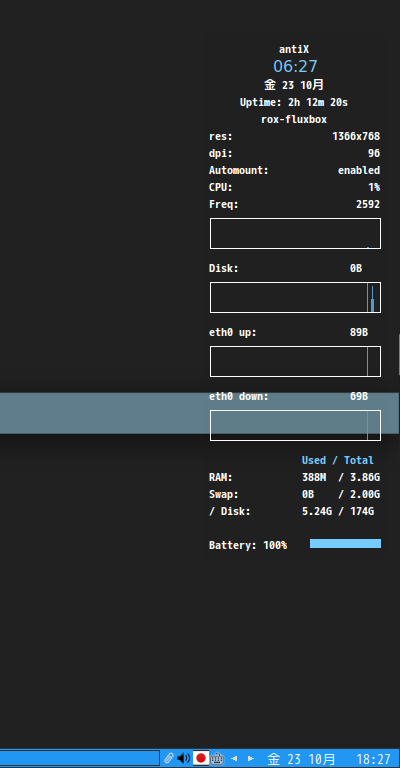Click the 06:27 conky clock
This screenshot has width=400, height=768.
pos(295,66)
